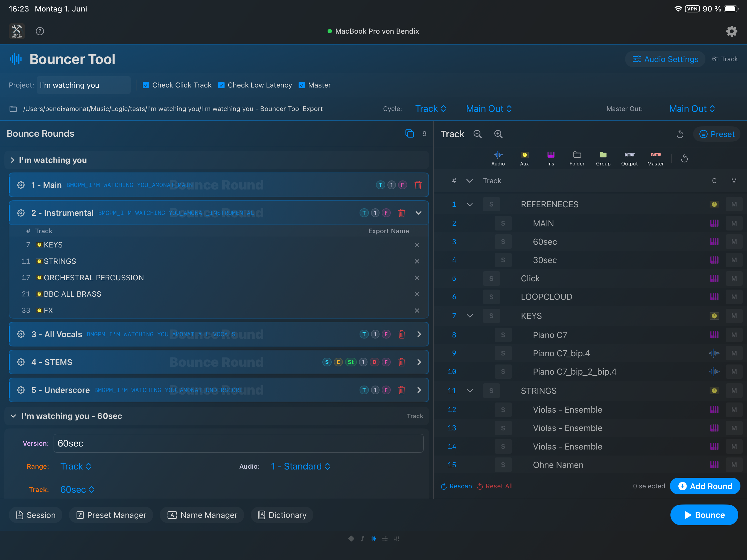Open the Range Track dropdown
Image resolution: width=747 pixels, height=560 pixels.
coord(76,466)
